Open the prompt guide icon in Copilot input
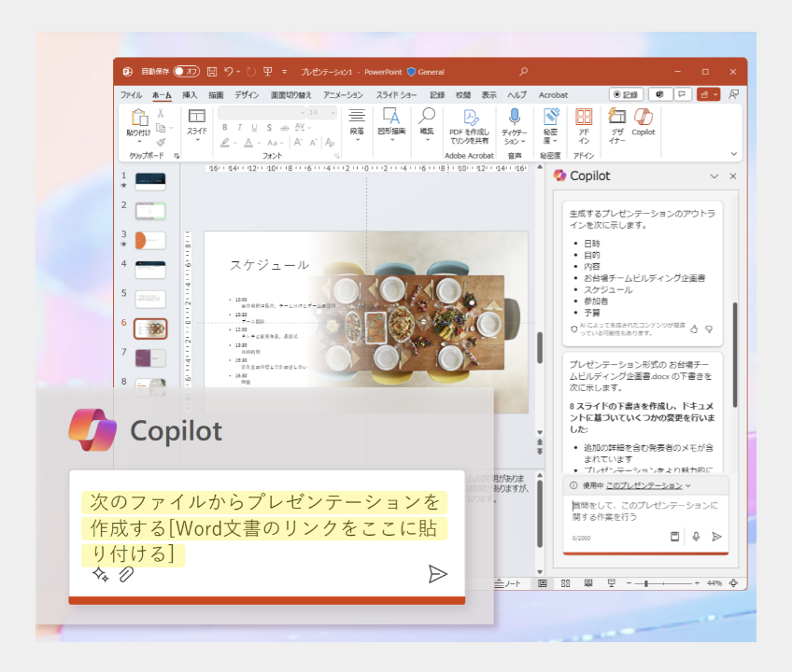This screenshot has width=792, height=672. (674, 537)
